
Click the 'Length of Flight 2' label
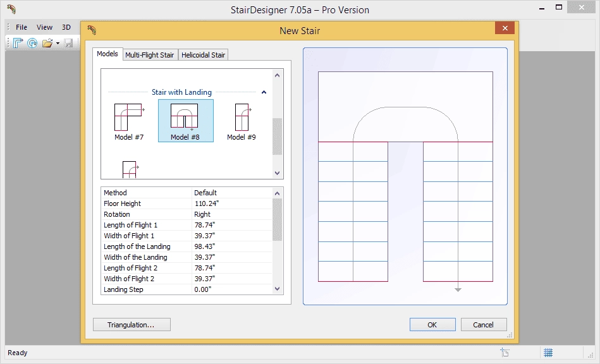[130, 268]
